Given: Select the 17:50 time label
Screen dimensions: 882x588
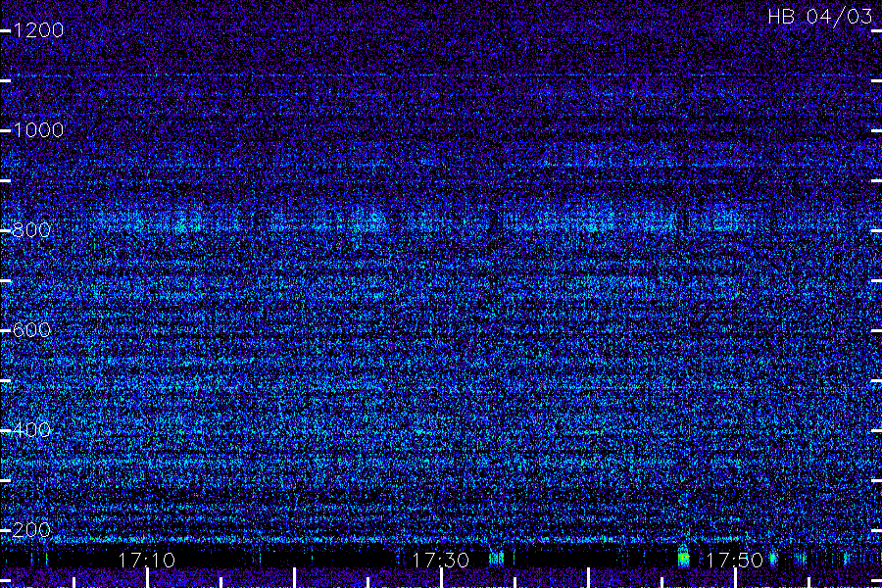Looking at the screenshot, I should pyautogui.click(x=734, y=561).
